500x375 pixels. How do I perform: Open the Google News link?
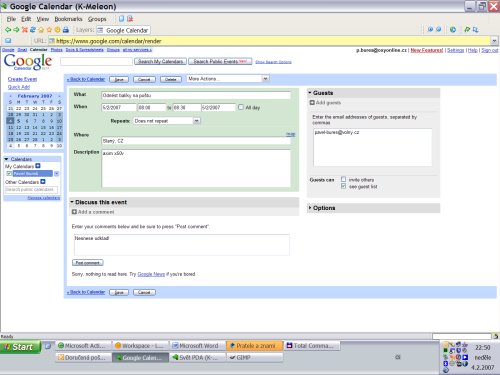point(151,274)
